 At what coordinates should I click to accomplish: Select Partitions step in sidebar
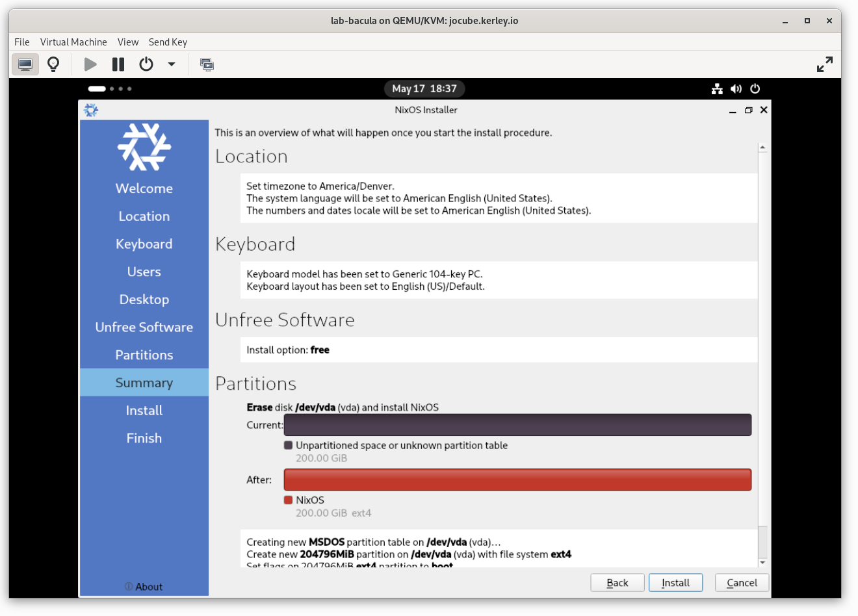144,355
